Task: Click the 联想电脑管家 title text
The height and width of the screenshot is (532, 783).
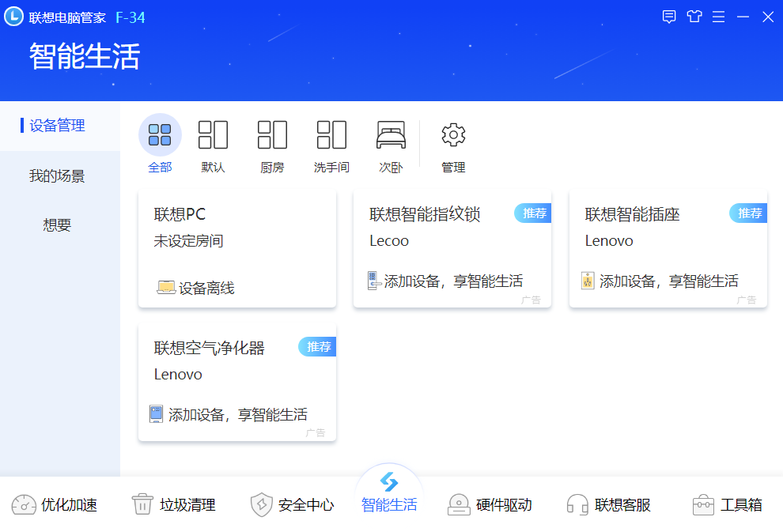Action: pos(67,17)
